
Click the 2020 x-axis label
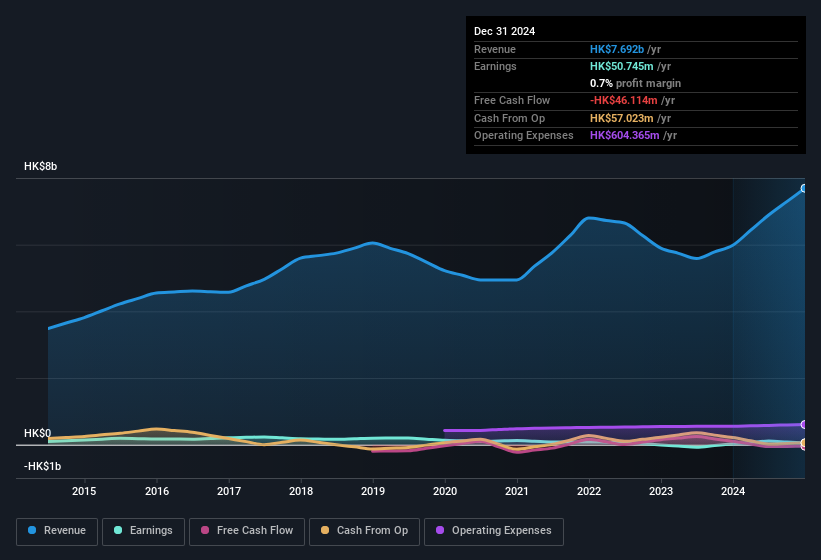(445, 491)
